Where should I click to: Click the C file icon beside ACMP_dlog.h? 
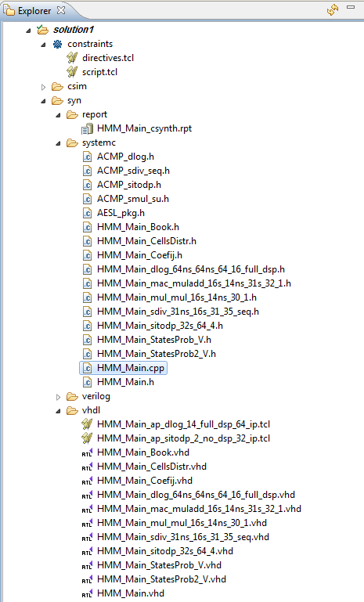[88, 157]
